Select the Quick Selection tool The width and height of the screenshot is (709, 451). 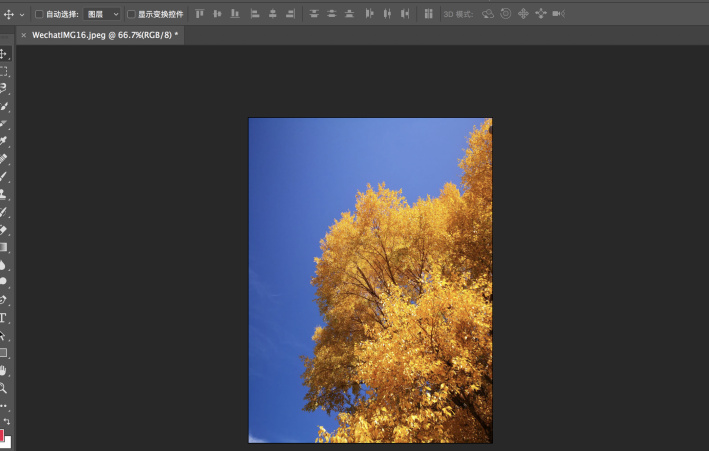(3, 106)
